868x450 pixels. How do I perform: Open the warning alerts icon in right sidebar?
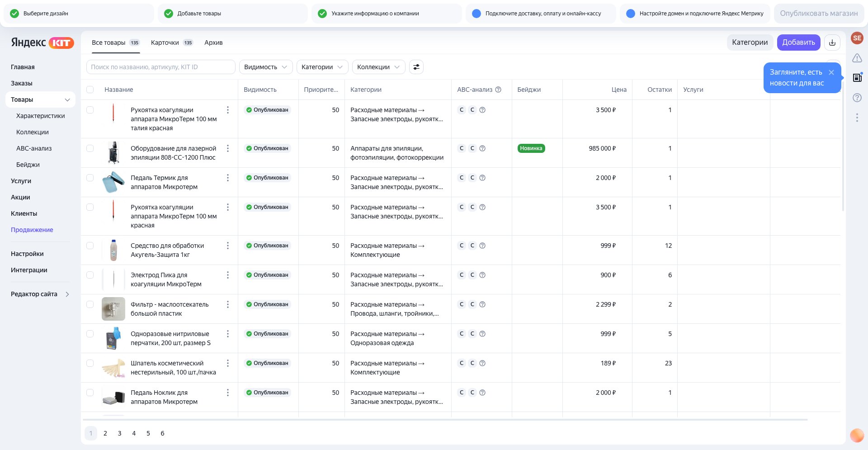point(857,58)
